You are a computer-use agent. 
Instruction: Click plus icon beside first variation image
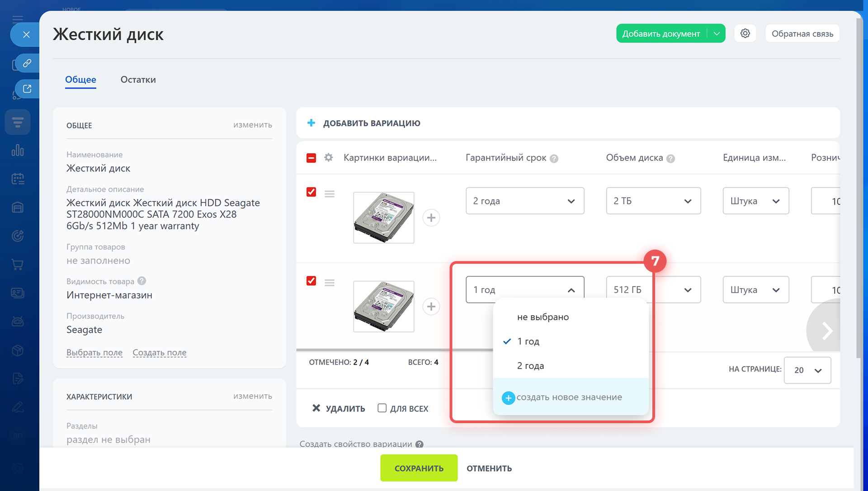click(x=431, y=218)
